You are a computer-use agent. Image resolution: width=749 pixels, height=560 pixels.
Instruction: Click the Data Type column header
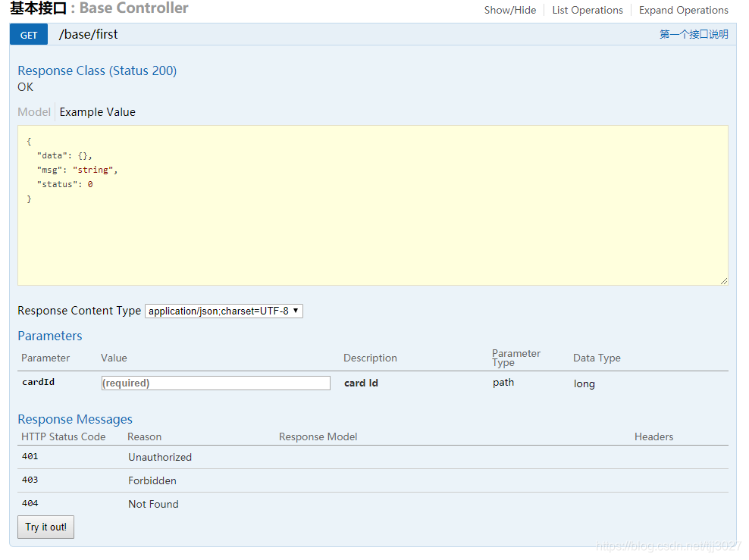click(x=597, y=358)
